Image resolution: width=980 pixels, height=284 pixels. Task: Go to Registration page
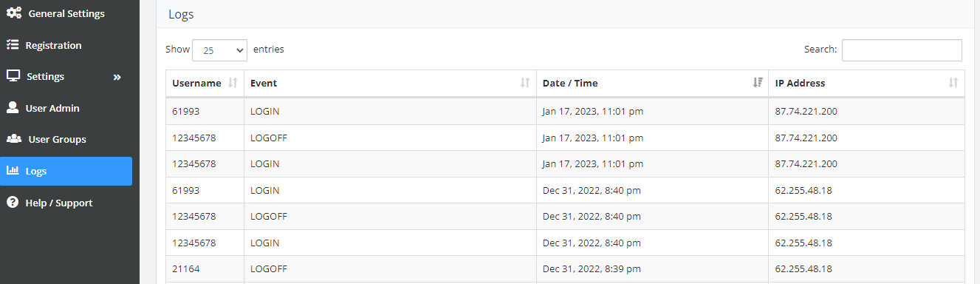pyautogui.click(x=66, y=45)
